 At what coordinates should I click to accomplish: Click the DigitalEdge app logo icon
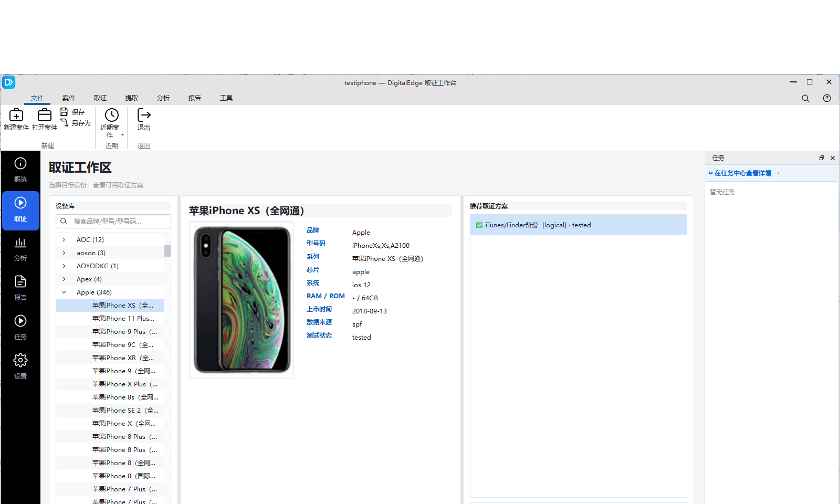coord(9,82)
